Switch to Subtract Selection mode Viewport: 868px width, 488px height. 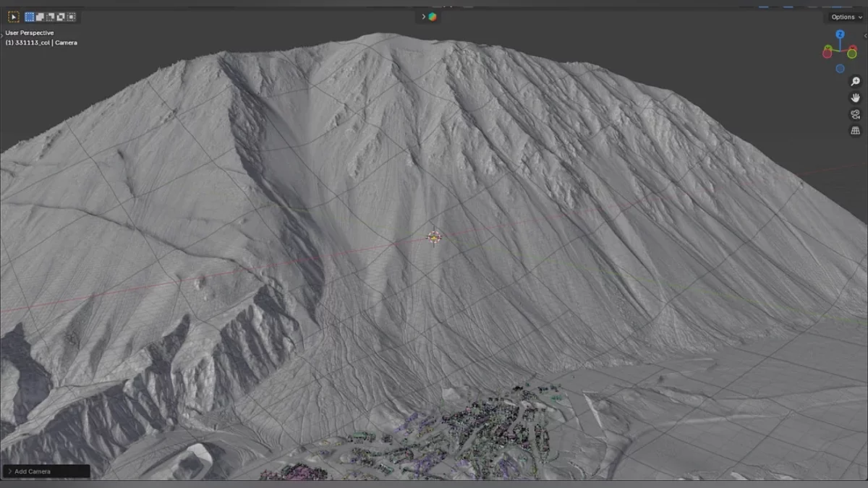tap(51, 17)
